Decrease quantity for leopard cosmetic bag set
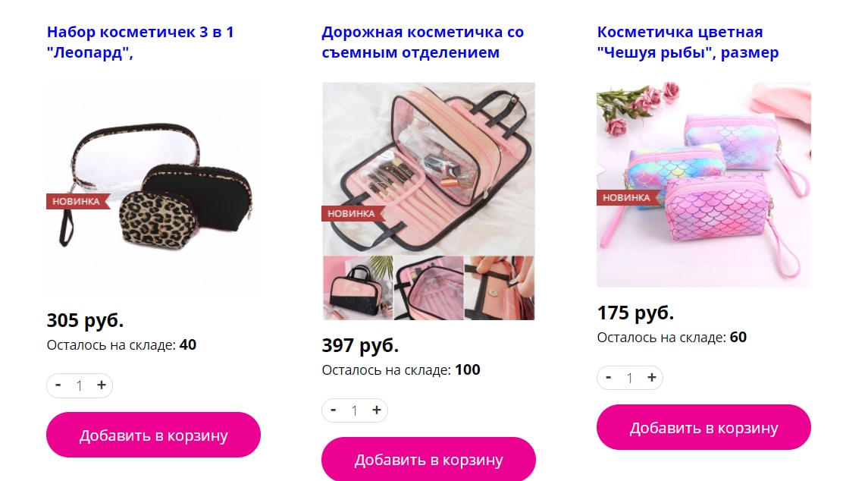Screen dimensions: 868x481 (x=58, y=385)
